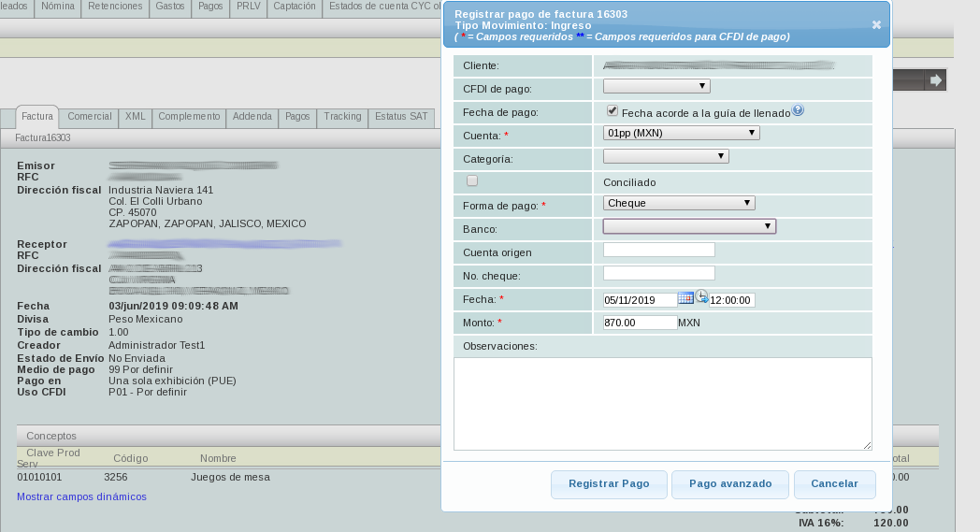This screenshot has width=980, height=532.
Task: Close the Registrar pago dialog
Action: [876, 25]
